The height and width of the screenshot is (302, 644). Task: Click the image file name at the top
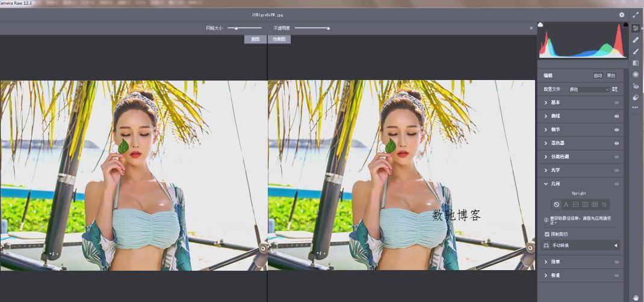pyautogui.click(x=267, y=15)
